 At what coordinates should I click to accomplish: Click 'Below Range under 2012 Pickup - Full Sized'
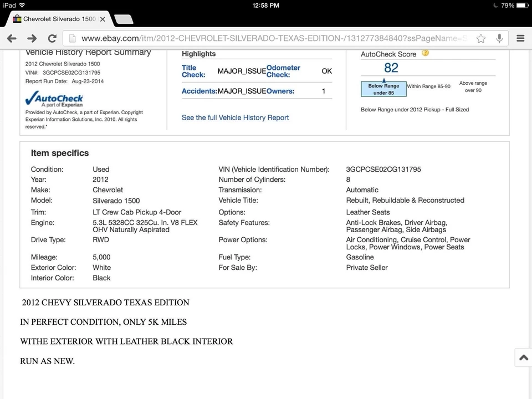coord(415,110)
